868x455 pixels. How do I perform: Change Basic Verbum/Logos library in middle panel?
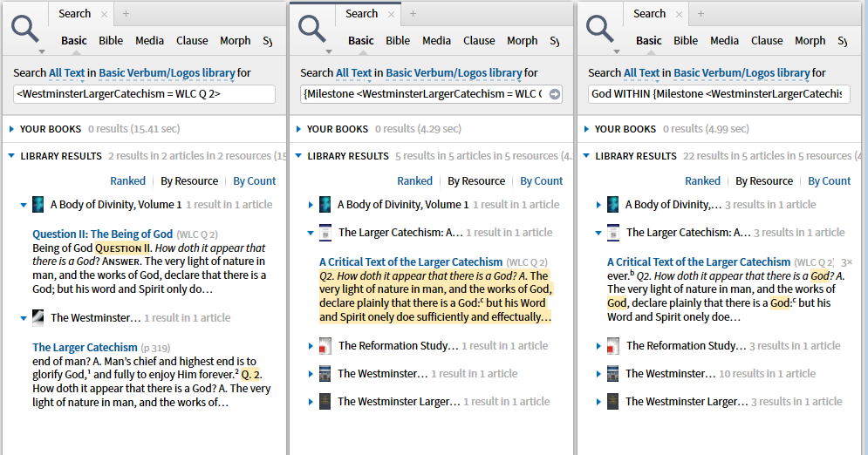(x=454, y=73)
